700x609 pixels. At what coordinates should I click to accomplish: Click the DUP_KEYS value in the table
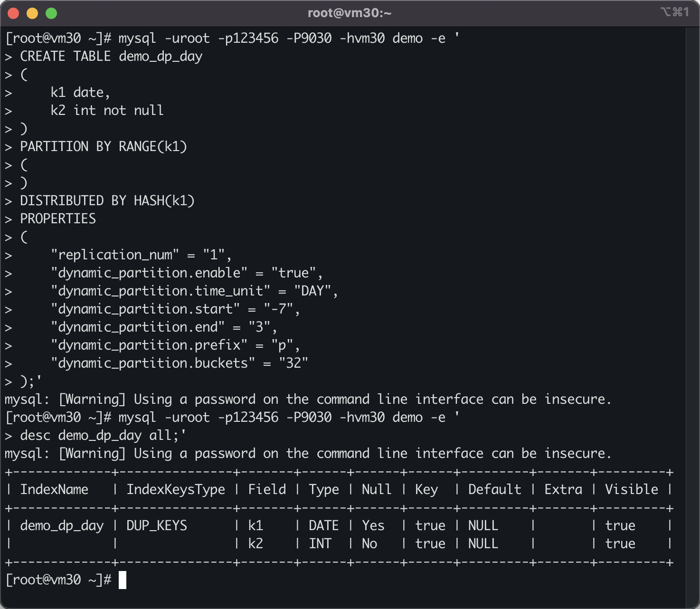tap(157, 526)
